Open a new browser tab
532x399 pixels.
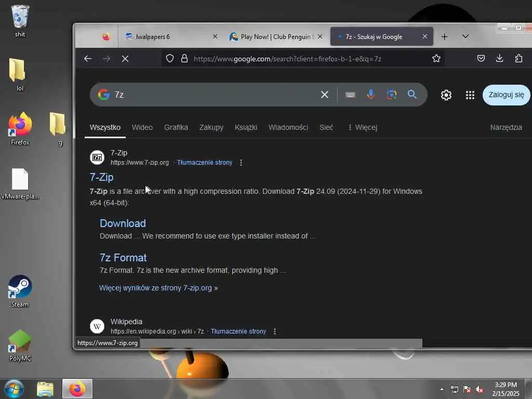(x=445, y=37)
